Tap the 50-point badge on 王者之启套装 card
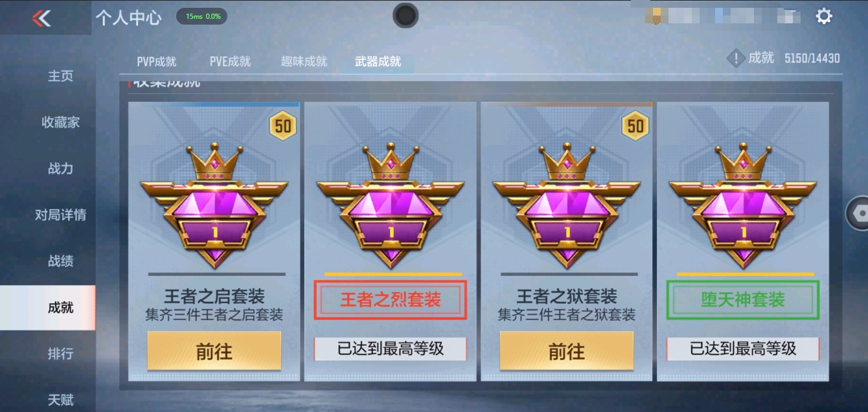868x412 pixels. (283, 126)
